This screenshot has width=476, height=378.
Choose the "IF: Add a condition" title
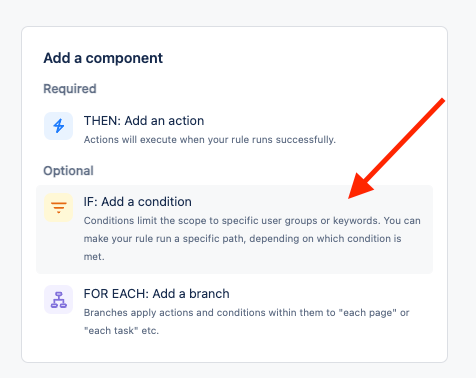click(137, 202)
